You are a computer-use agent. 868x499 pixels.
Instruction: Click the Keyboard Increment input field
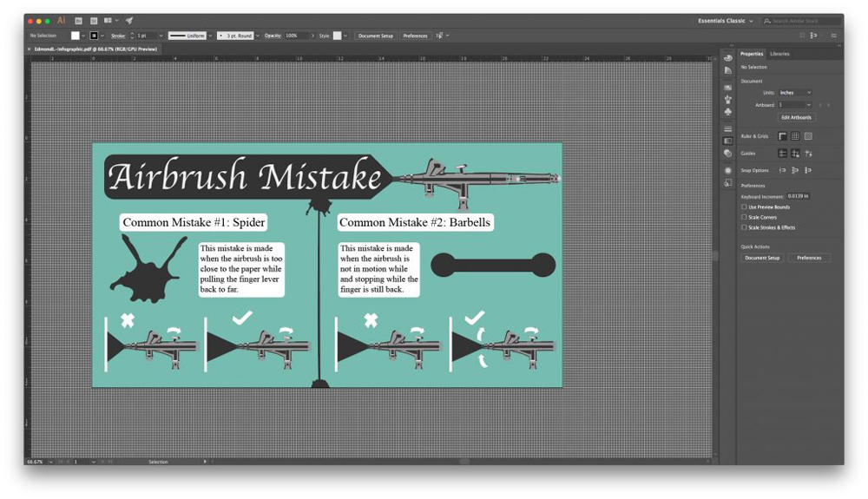click(x=799, y=196)
